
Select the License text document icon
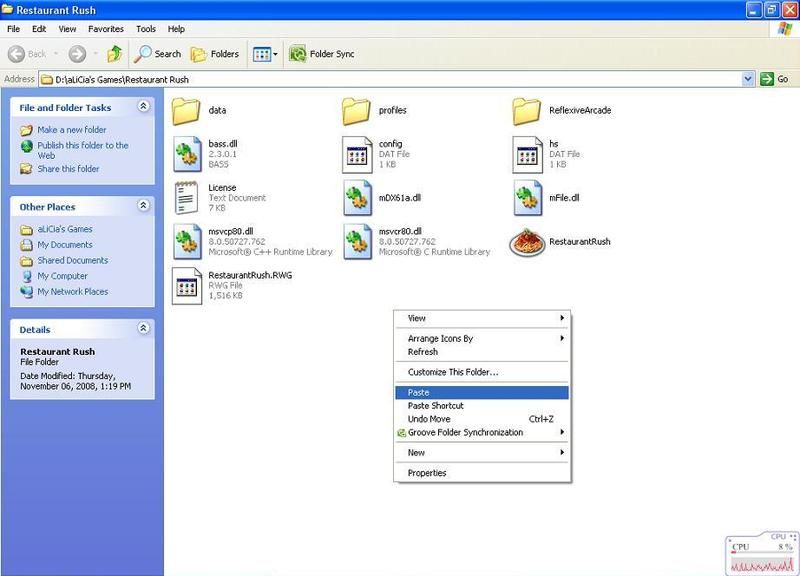[188, 198]
